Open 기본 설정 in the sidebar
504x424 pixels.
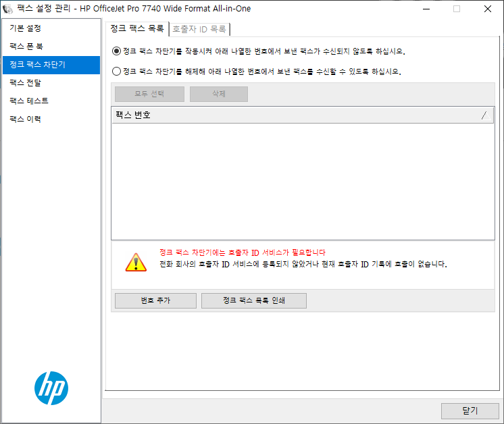pos(51,28)
